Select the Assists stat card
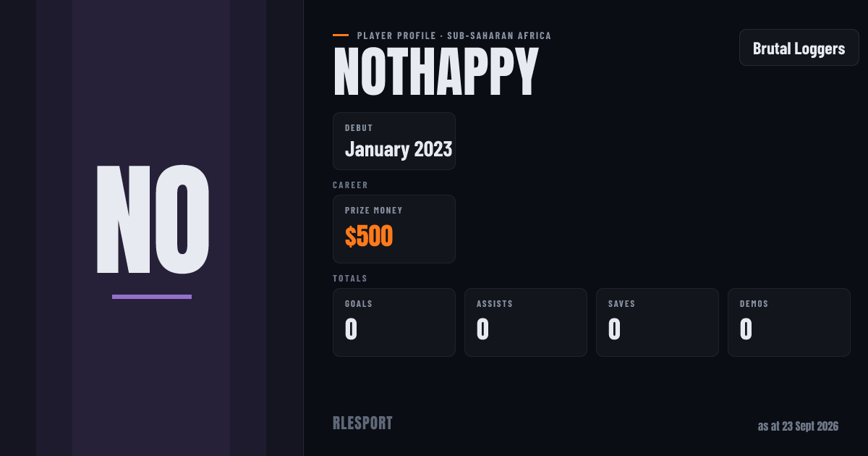The width and height of the screenshot is (868, 456). (526, 322)
